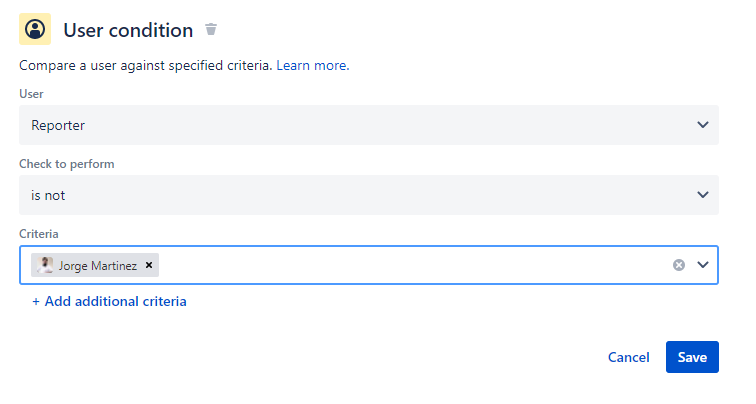Select the Jorge Martinez criteria tag
This screenshot has width=756, height=404.
click(x=95, y=265)
